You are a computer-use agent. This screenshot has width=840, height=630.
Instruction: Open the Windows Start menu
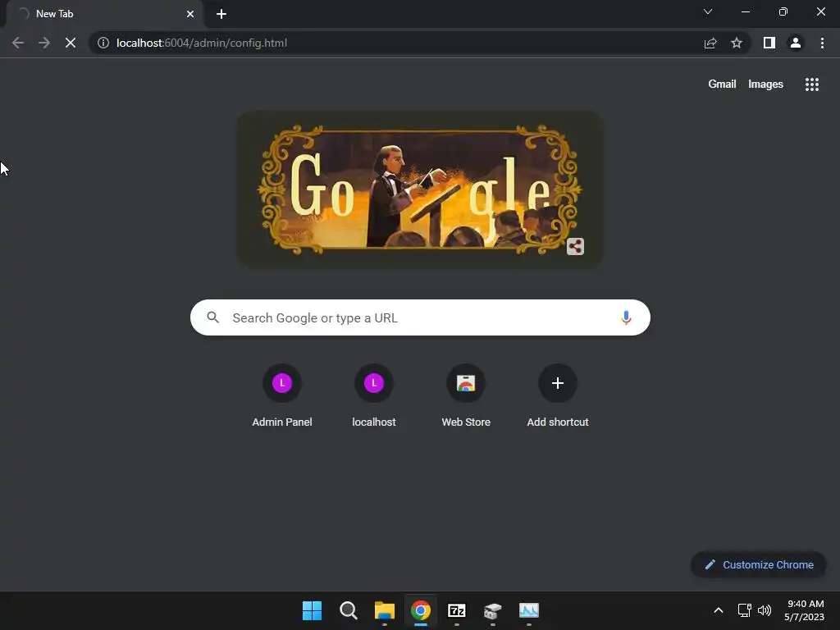click(313, 610)
